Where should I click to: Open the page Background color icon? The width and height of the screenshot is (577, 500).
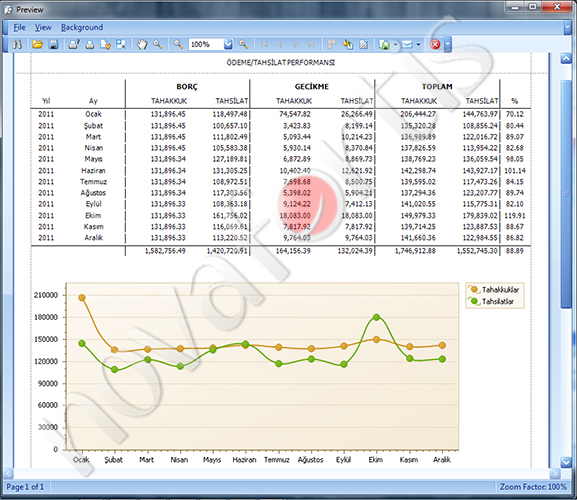[x=348, y=45]
